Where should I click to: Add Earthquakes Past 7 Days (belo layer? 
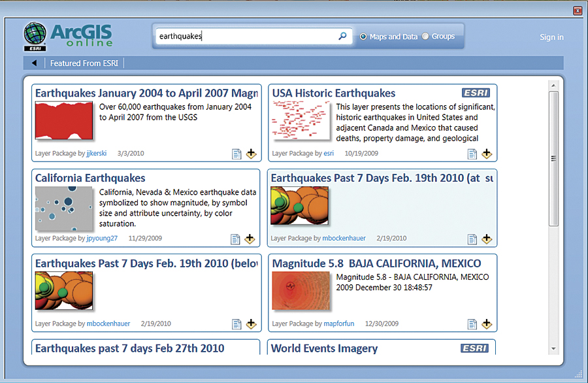click(252, 324)
